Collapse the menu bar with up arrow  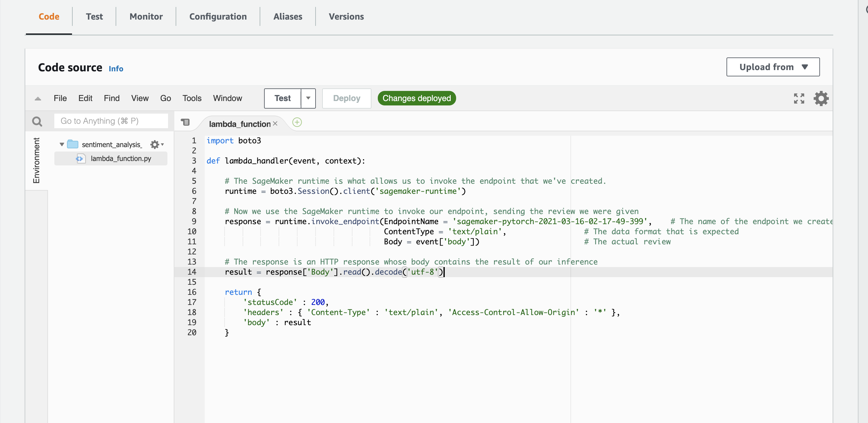pyautogui.click(x=38, y=99)
